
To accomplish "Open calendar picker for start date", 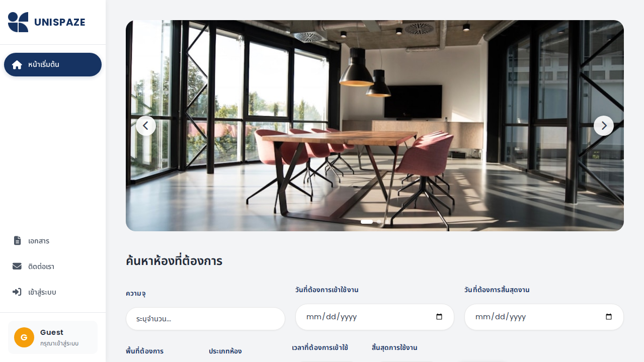I will pos(439,317).
